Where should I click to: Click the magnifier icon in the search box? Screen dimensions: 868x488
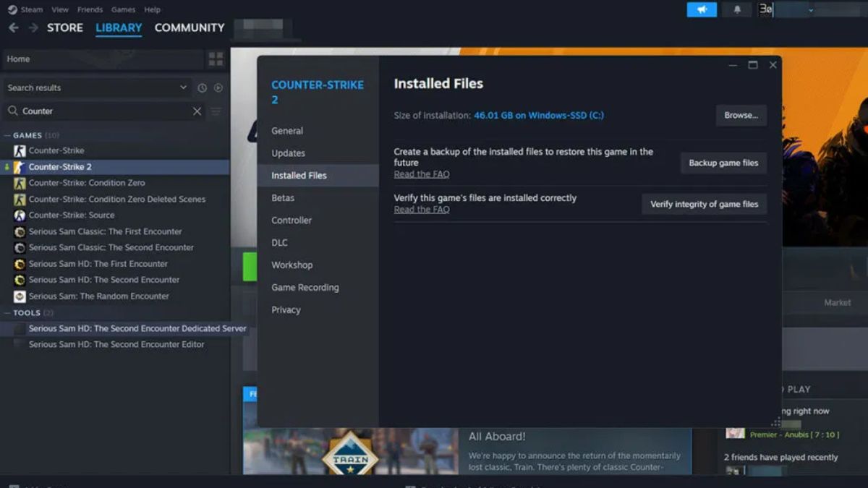coord(13,111)
